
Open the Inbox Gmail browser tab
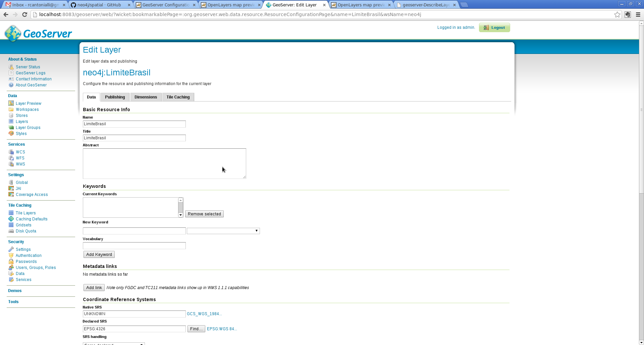pos(35,5)
